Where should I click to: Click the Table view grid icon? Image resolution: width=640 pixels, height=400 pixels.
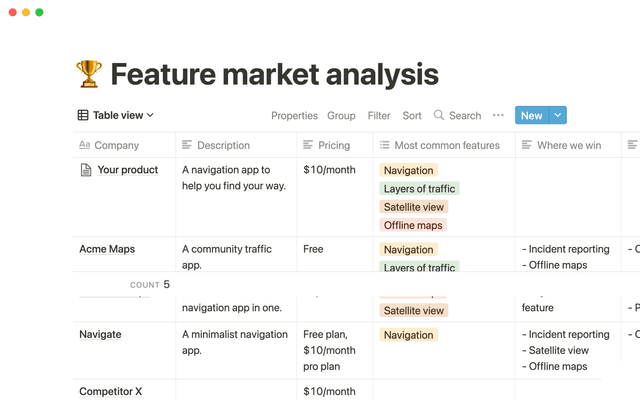(x=83, y=116)
